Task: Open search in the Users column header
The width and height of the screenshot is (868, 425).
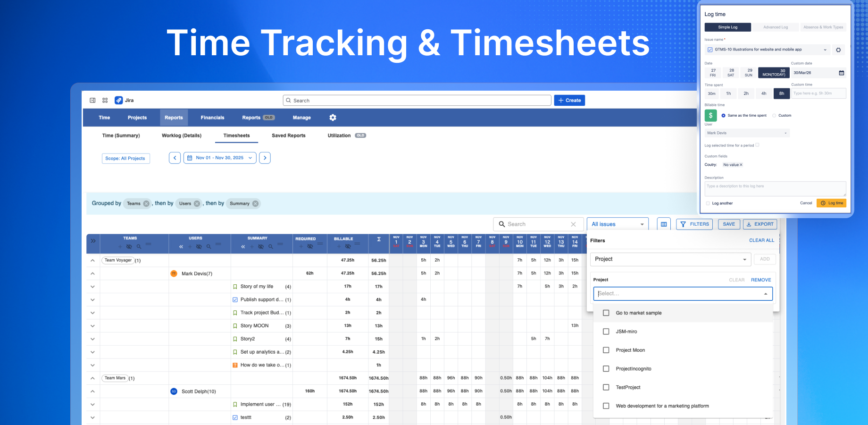Action: click(209, 246)
